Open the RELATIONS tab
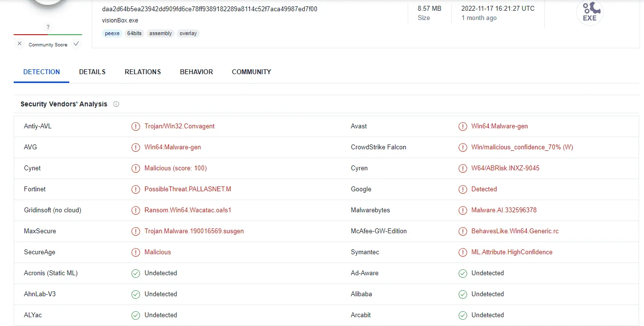The image size is (644, 326). [143, 72]
